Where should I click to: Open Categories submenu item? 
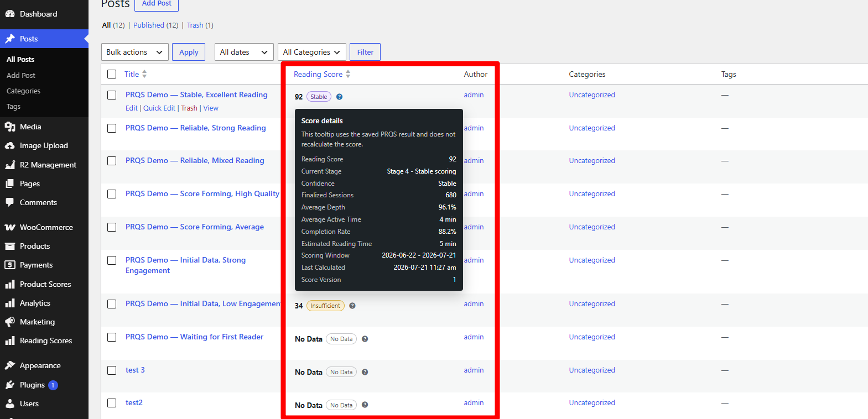[x=23, y=91]
